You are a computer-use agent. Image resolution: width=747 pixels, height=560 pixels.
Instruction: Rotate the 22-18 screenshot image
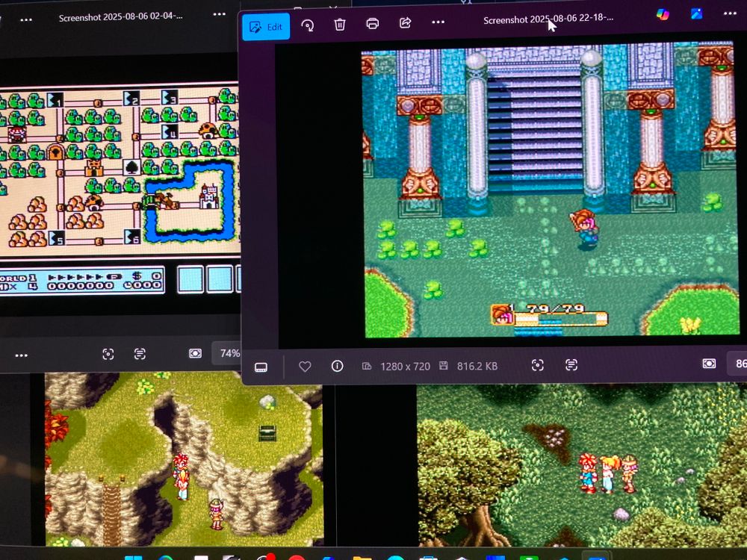[308, 25]
